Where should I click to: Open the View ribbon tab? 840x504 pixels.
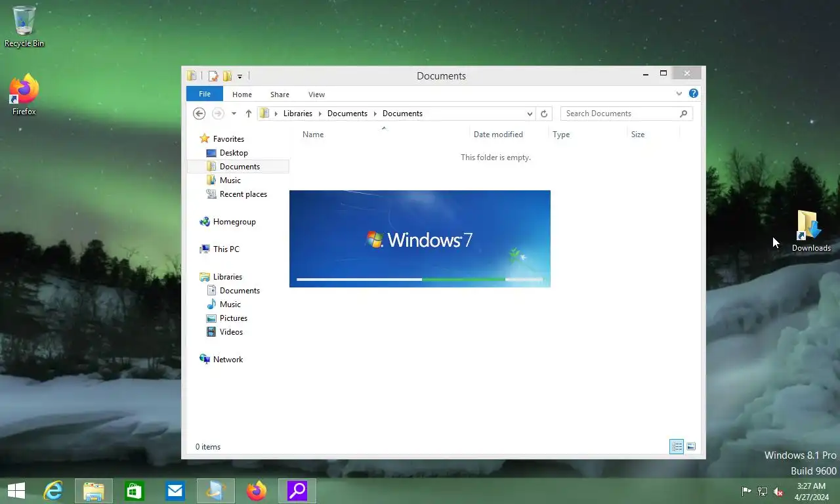point(316,94)
